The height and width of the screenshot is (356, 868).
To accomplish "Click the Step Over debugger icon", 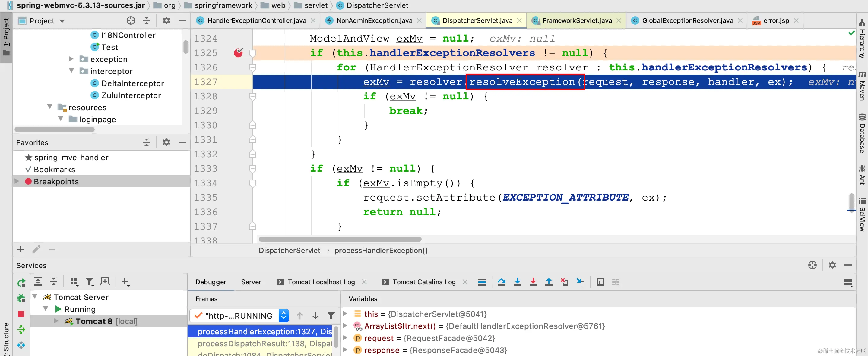I will 501,282.
